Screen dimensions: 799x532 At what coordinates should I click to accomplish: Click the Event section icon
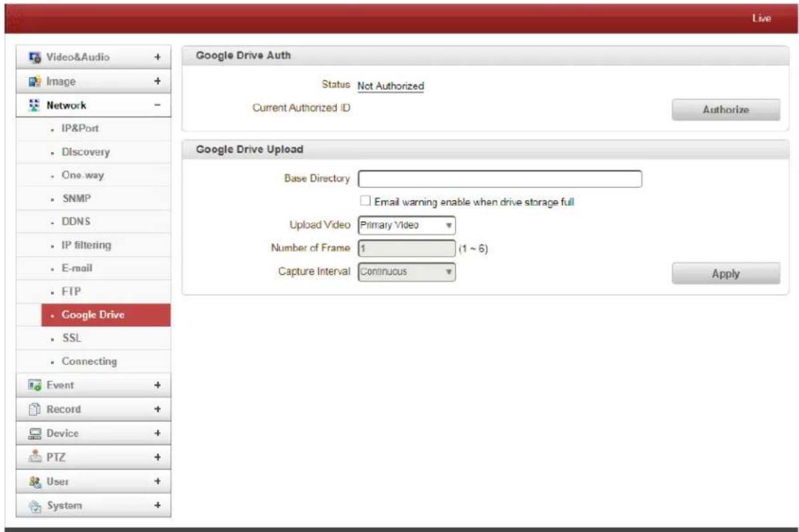[35, 385]
